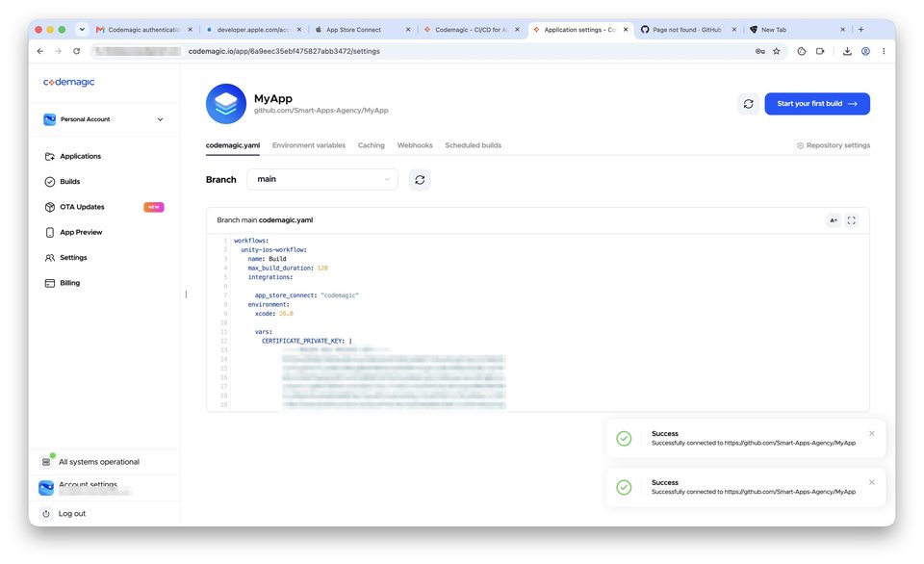Click All systems operational status

tap(91, 462)
